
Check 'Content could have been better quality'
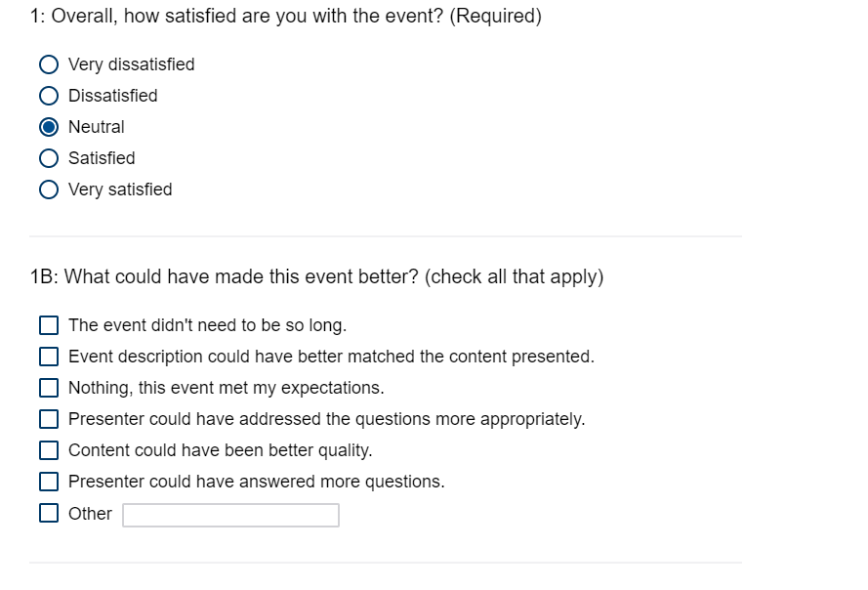coord(49,450)
